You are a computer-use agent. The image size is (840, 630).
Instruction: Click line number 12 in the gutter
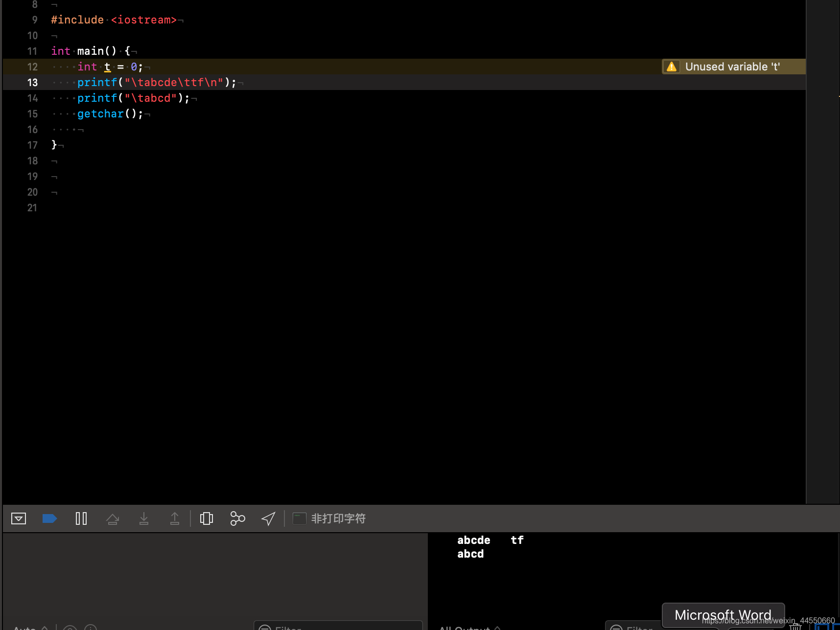tap(32, 67)
